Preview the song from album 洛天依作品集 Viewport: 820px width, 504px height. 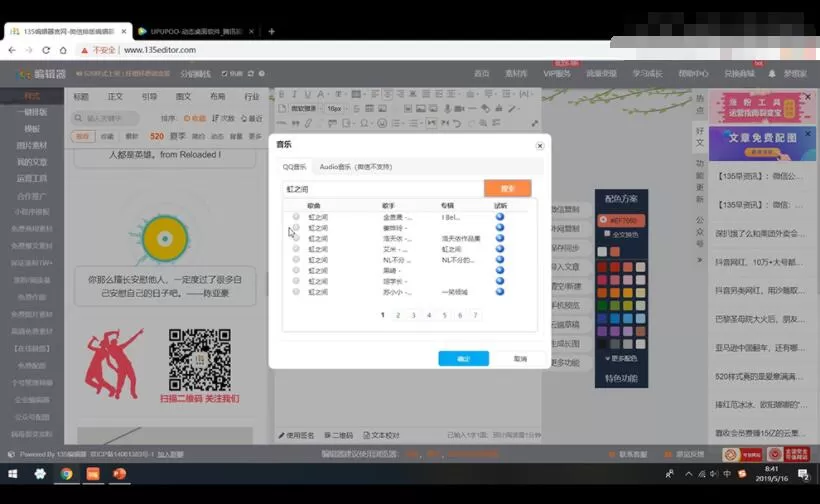coord(500,238)
